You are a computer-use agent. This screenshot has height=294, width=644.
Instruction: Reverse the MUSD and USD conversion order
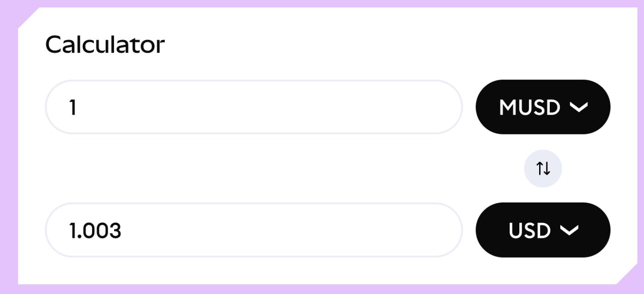point(543,168)
